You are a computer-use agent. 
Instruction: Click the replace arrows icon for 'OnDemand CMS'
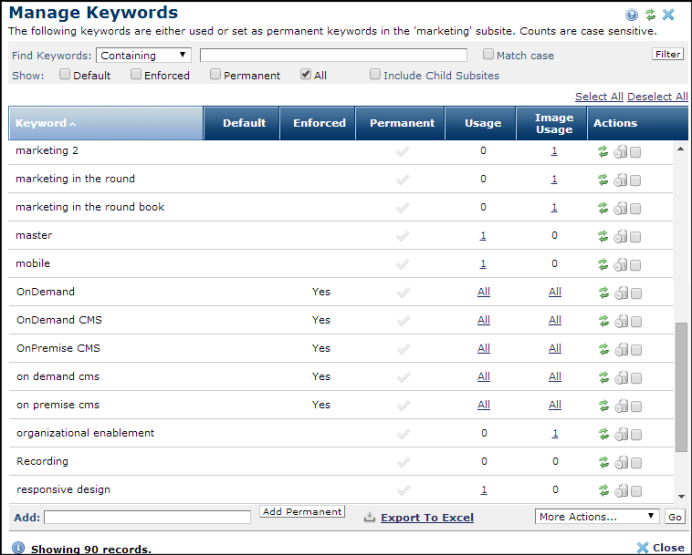(x=603, y=321)
